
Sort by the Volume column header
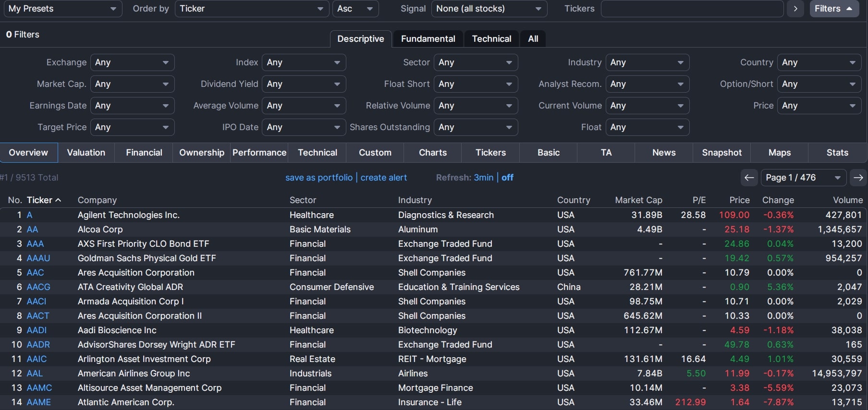click(x=848, y=200)
